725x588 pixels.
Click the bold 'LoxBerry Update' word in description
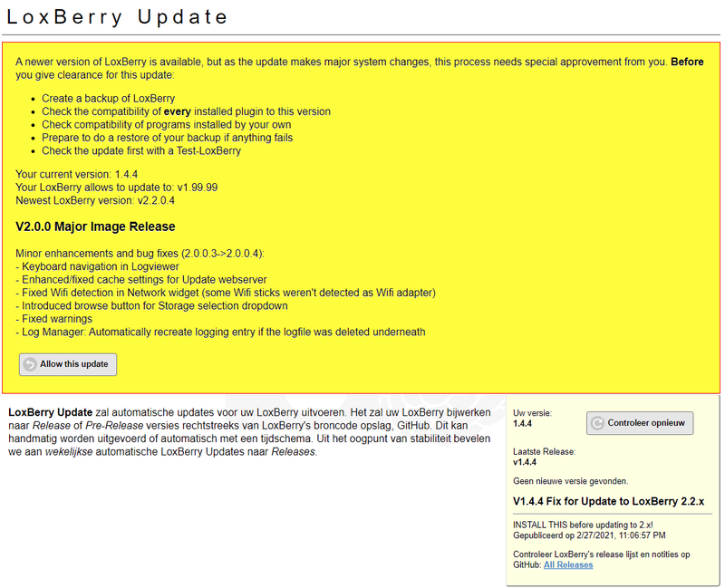[51, 412]
